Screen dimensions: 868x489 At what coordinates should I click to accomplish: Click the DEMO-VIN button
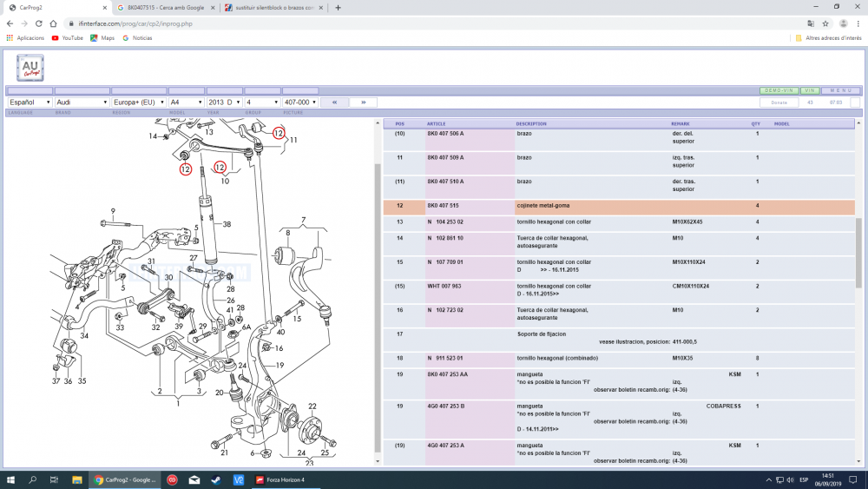click(779, 91)
